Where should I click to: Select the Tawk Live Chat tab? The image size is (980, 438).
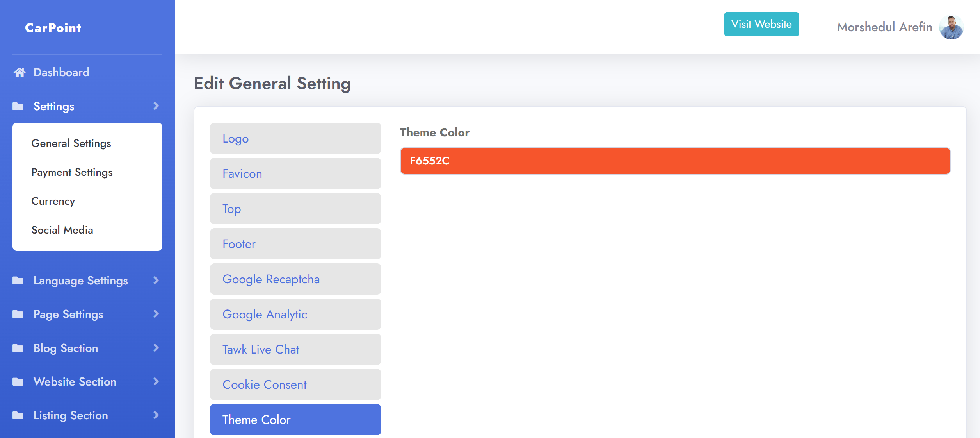tap(295, 349)
